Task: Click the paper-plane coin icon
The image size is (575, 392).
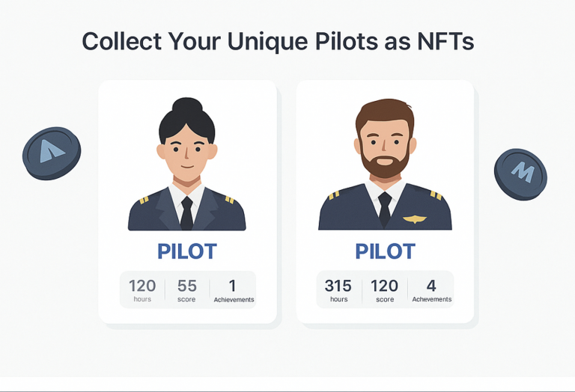Action: coord(52,153)
